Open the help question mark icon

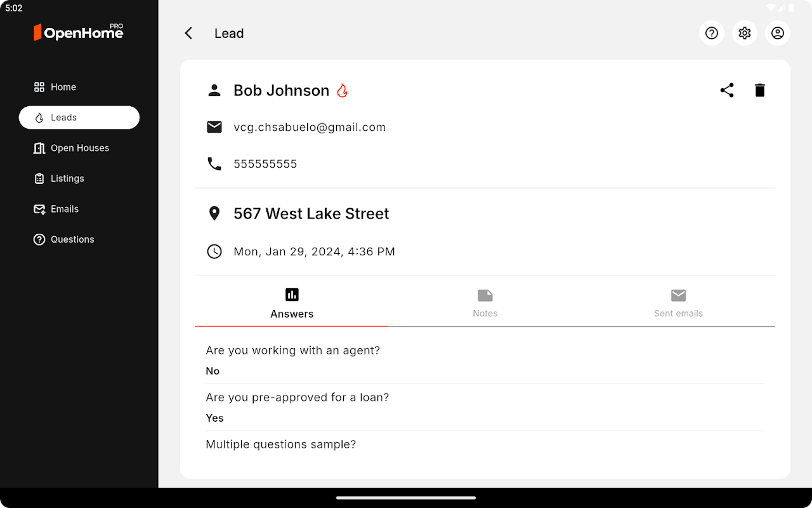coord(712,33)
